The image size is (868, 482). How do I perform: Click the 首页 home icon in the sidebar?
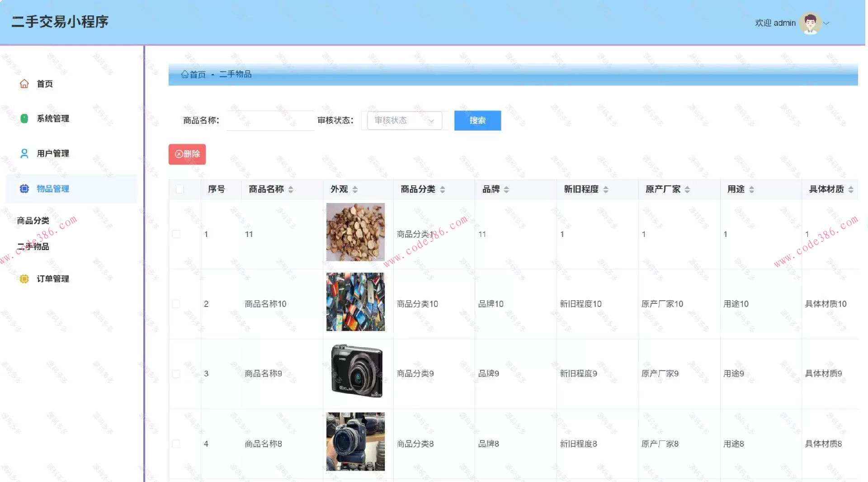pyautogui.click(x=24, y=83)
